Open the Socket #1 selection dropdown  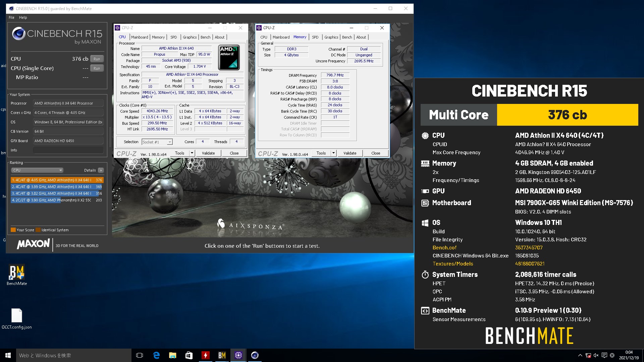157,142
